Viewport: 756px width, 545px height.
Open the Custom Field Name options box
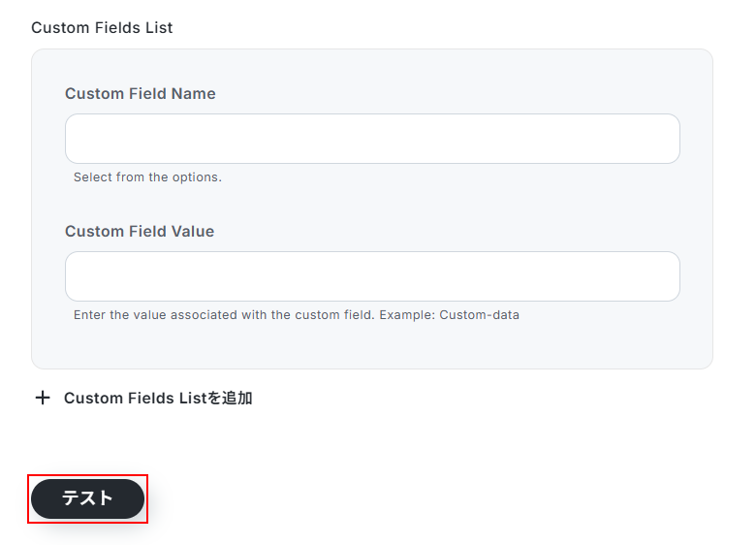pos(372,139)
